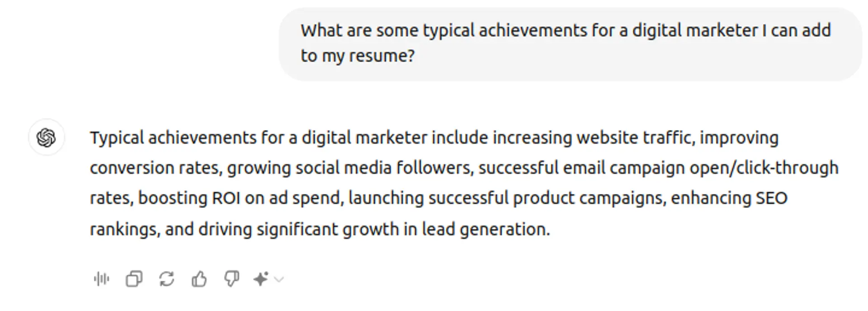
Task: Mark the response with thumbs down
Action: [231, 279]
